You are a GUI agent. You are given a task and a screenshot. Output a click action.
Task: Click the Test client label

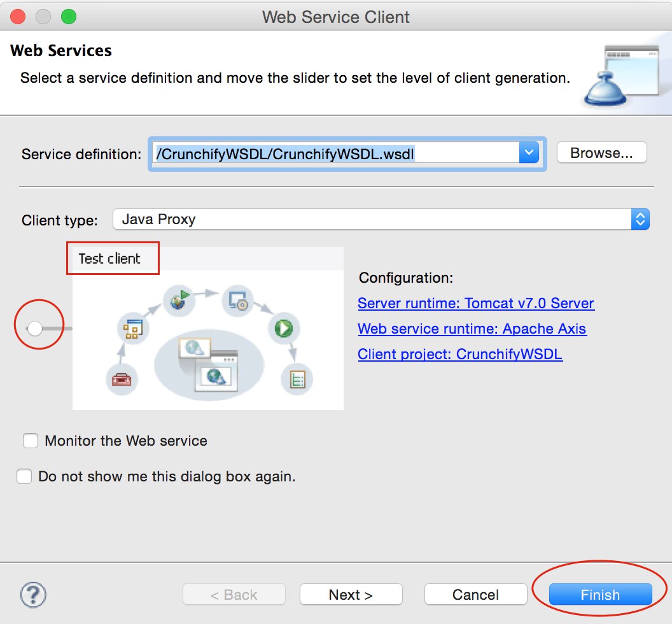[x=109, y=259]
